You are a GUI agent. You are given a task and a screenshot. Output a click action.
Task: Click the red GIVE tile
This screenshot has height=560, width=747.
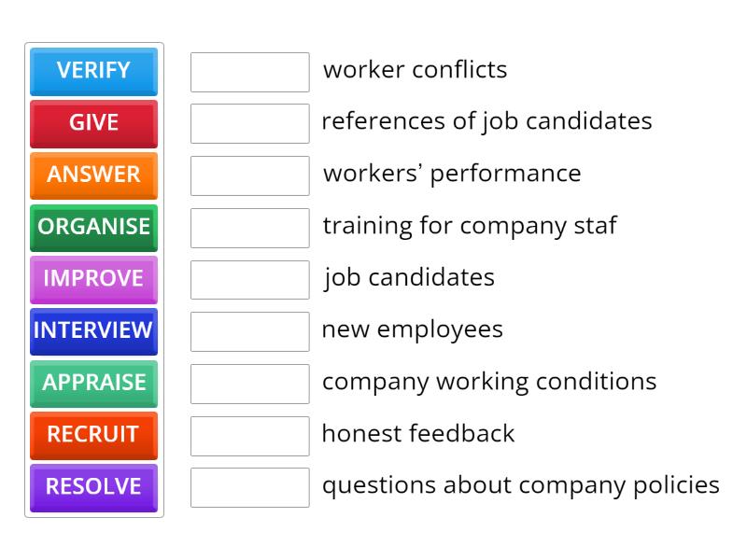pos(93,124)
